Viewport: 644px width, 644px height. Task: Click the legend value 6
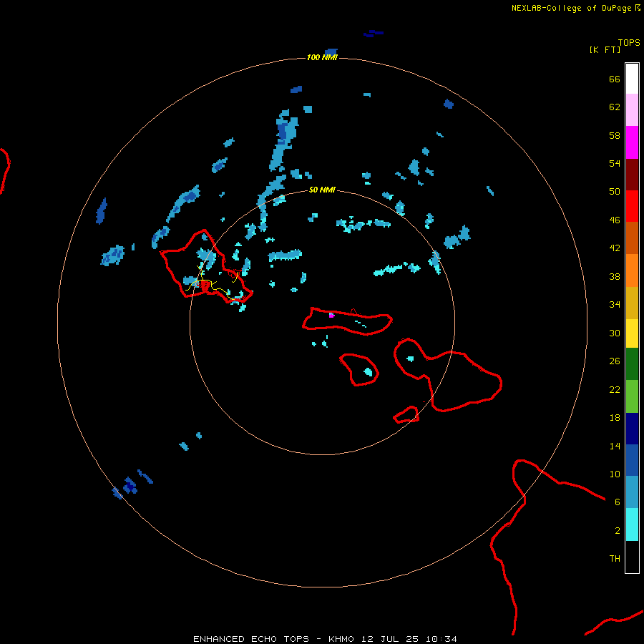[x=618, y=502]
